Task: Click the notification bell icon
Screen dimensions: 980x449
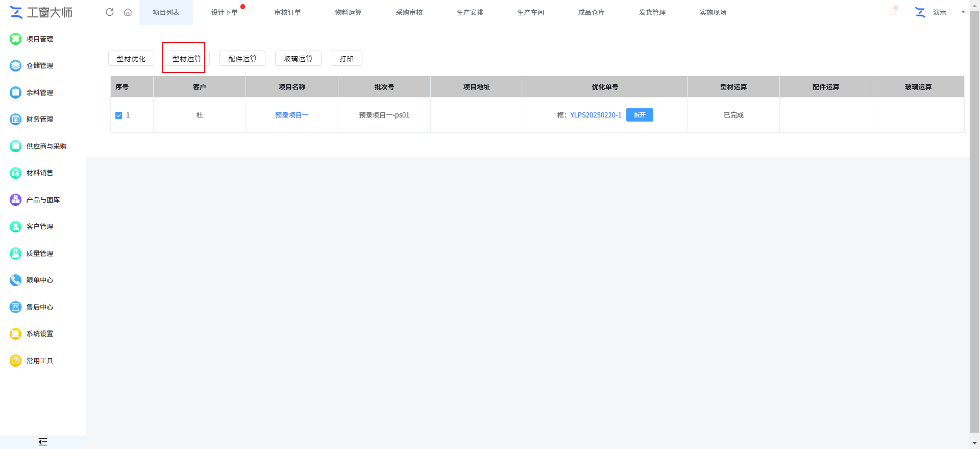Action: click(893, 12)
